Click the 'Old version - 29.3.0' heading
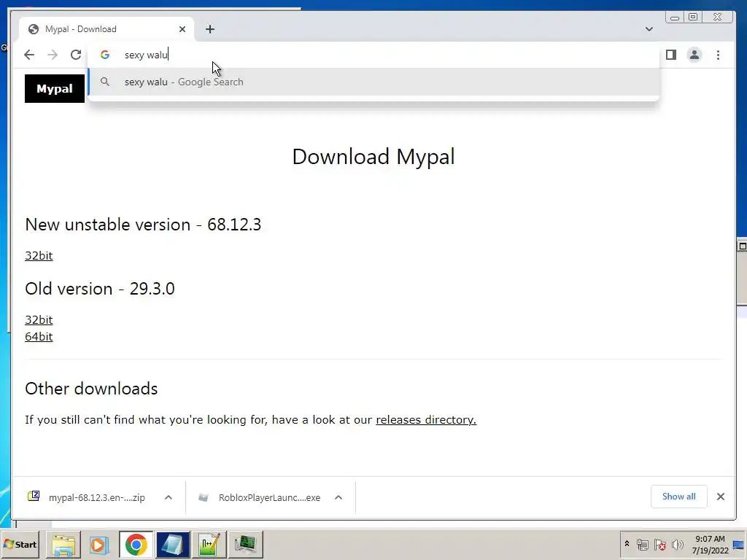The width and height of the screenshot is (747, 560). (99, 289)
